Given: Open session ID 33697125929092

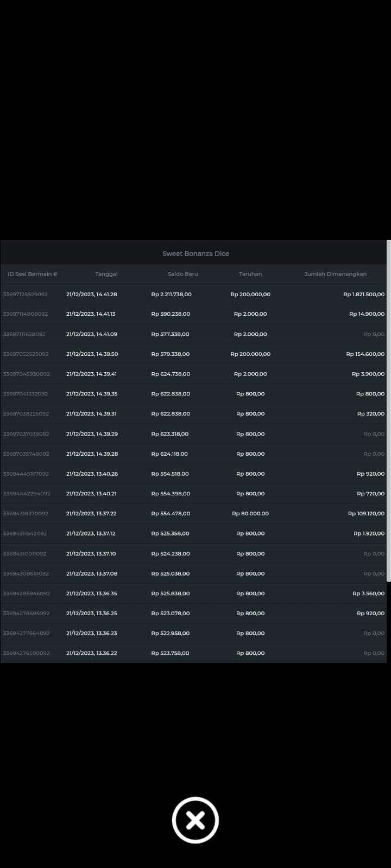Looking at the screenshot, I should click(x=26, y=294).
